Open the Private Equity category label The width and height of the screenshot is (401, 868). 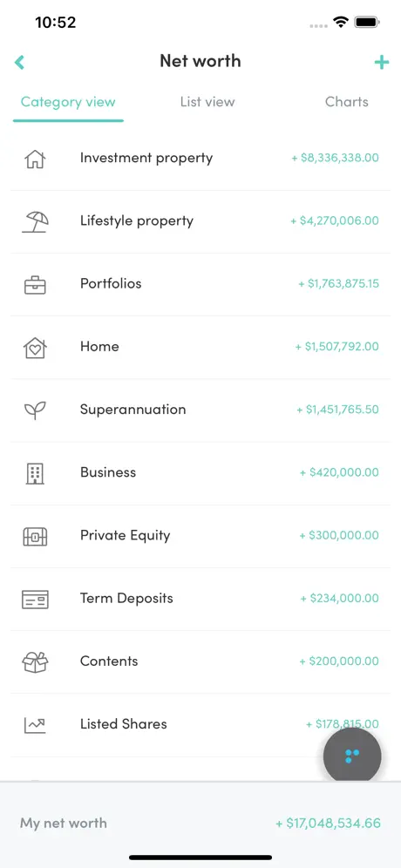click(x=126, y=535)
